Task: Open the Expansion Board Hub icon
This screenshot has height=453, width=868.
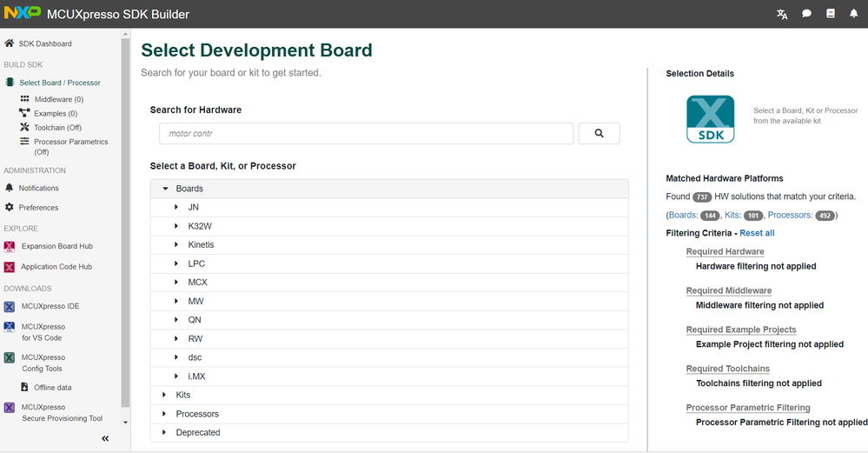Action: 10,246
